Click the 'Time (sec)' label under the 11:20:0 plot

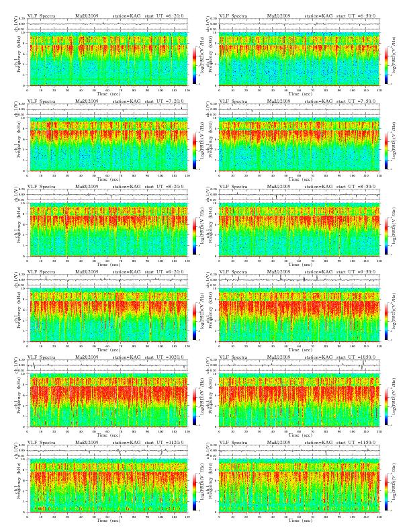(x=109, y=520)
